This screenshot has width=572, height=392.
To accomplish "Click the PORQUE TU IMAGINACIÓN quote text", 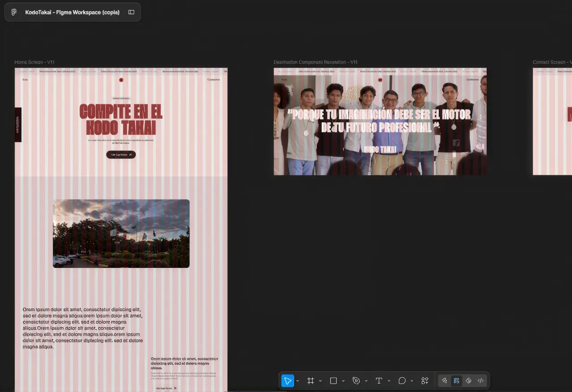I will (x=379, y=121).
